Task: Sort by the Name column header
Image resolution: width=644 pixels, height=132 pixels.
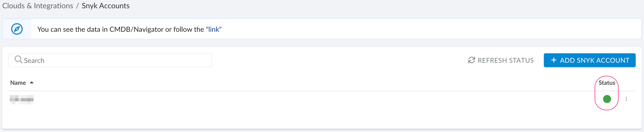Action: click(x=18, y=83)
